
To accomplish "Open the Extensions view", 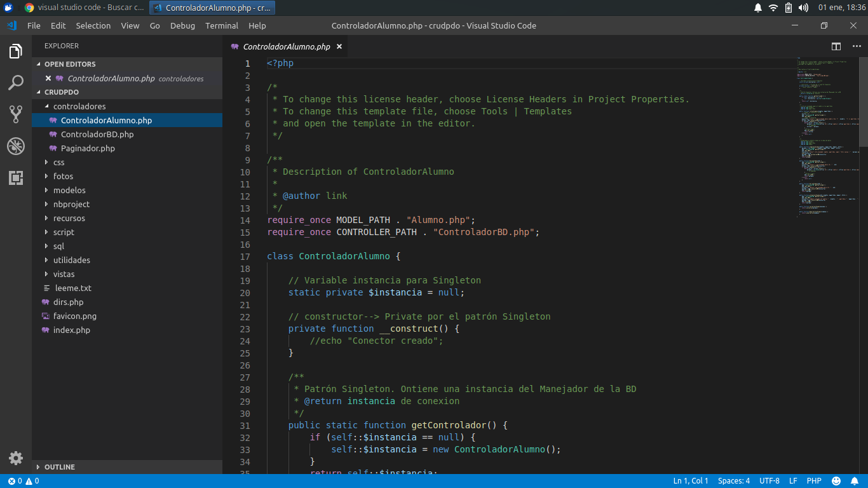I will click(x=15, y=179).
